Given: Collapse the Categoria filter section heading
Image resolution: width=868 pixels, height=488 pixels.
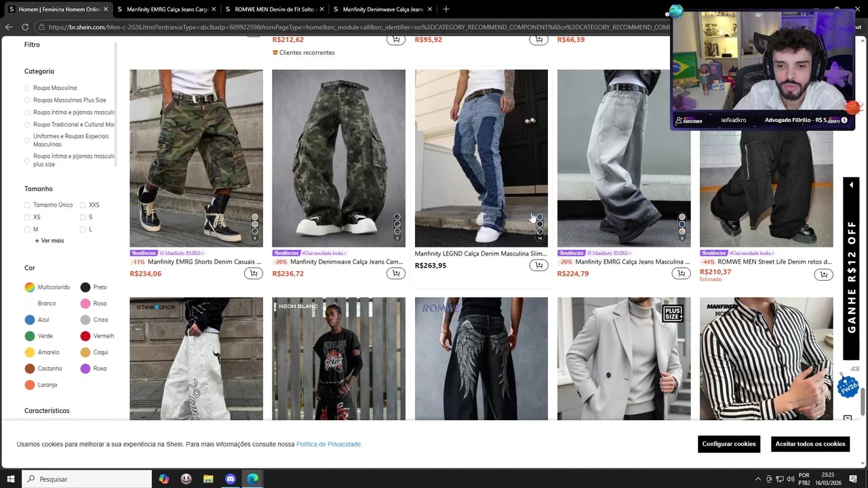Looking at the screenshot, I should coord(39,71).
